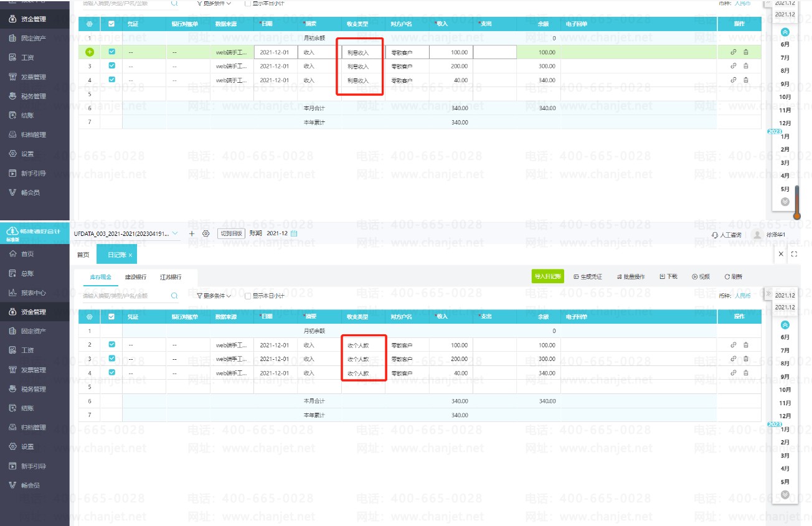Click the 下载 download button

[x=669, y=277]
